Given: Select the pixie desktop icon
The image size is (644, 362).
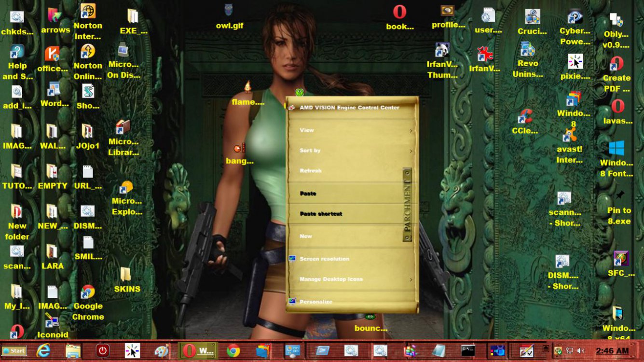Looking at the screenshot, I should pos(575,67).
